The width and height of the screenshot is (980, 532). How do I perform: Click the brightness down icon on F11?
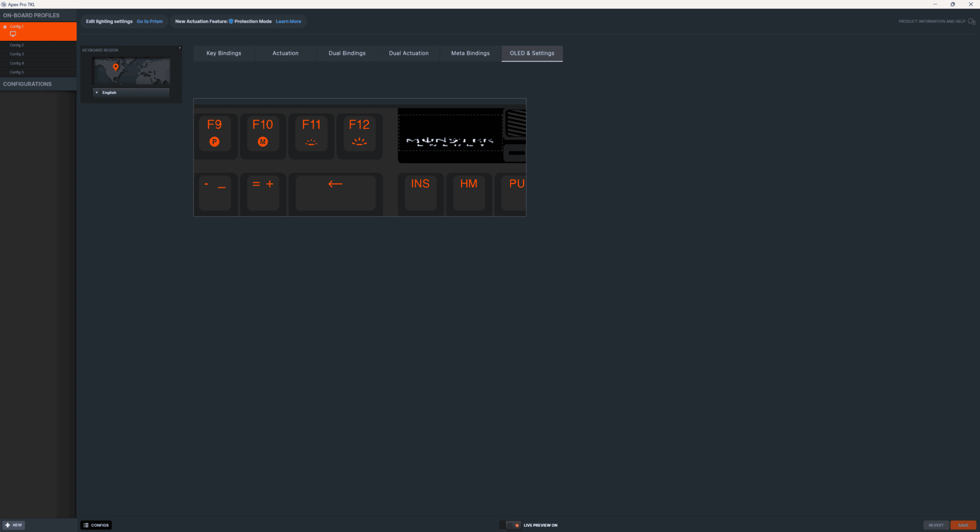[311, 142]
